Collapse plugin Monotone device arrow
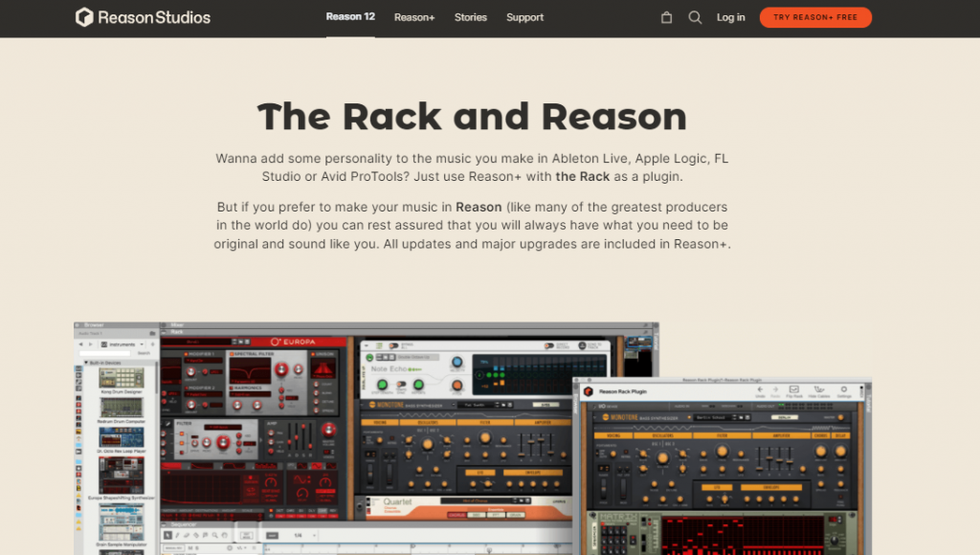 pyautogui.click(x=595, y=417)
